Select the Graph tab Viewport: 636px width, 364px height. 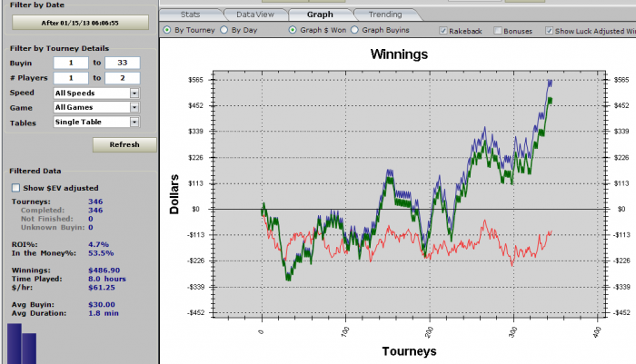tap(320, 15)
